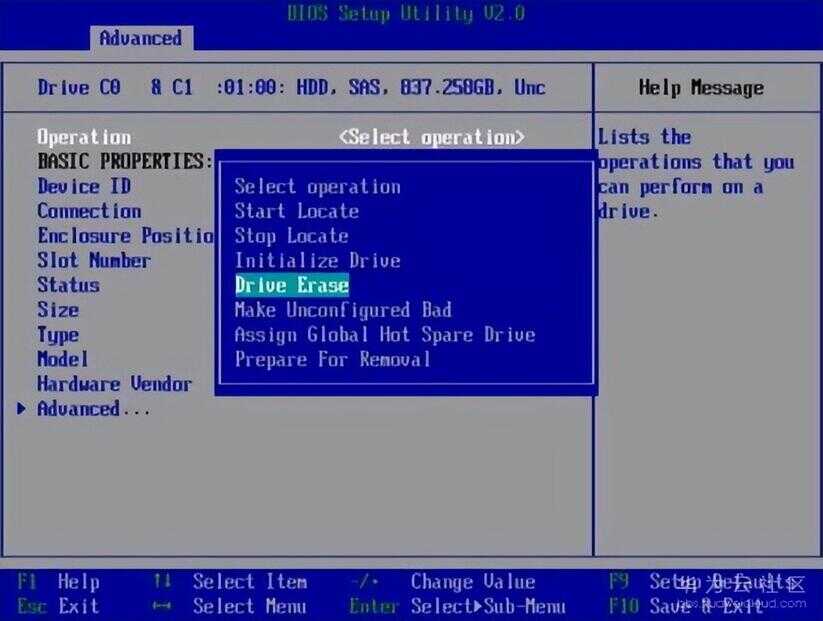Screen dimensions: 823x621
Task: Choose Start Locate option
Action: tap(296, 211)
